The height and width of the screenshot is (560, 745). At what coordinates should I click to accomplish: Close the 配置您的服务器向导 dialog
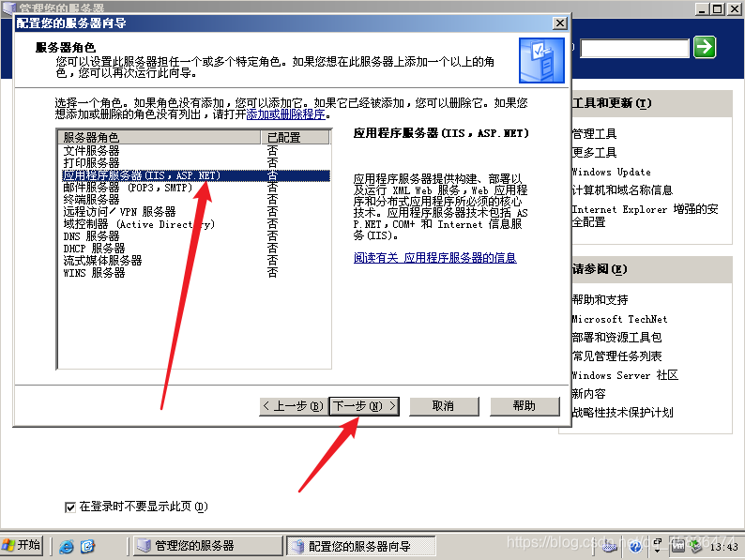560,23
